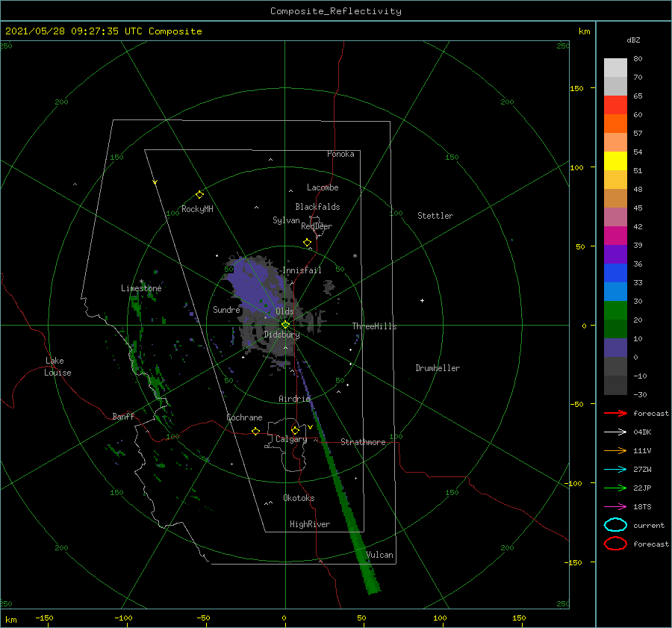Image resolution: width=672 pixels, height=628 pixels.
Task: Click the orange 111V arrow legend entry
Action: click(x=615, y=450)
